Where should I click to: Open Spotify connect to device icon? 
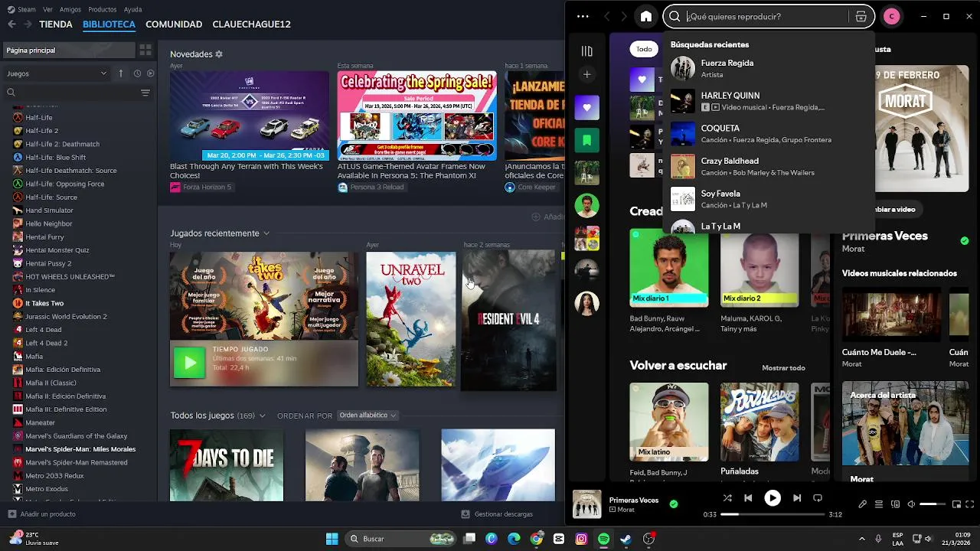pos(895,504)
